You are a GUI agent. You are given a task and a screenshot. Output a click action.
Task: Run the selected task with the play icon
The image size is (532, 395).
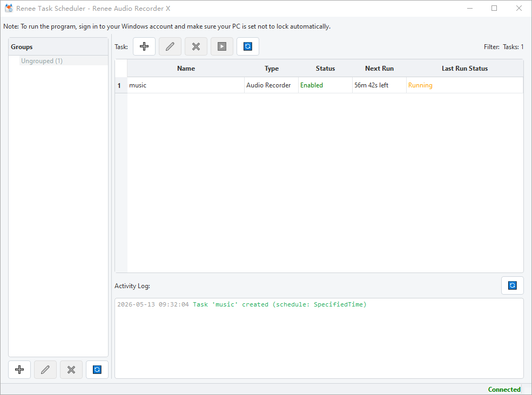click(222, 46)
